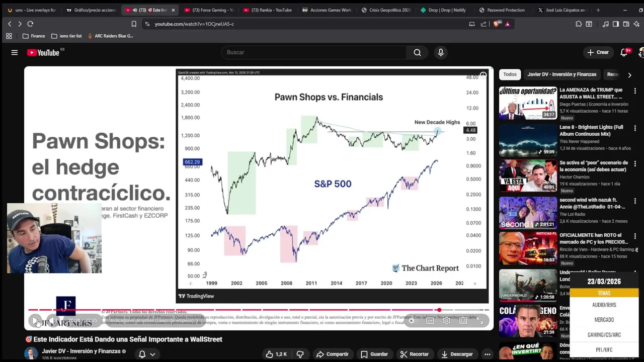The image size is (644, 362).
Task: Seek using the red video progress bar
Action: coord(233,310)
